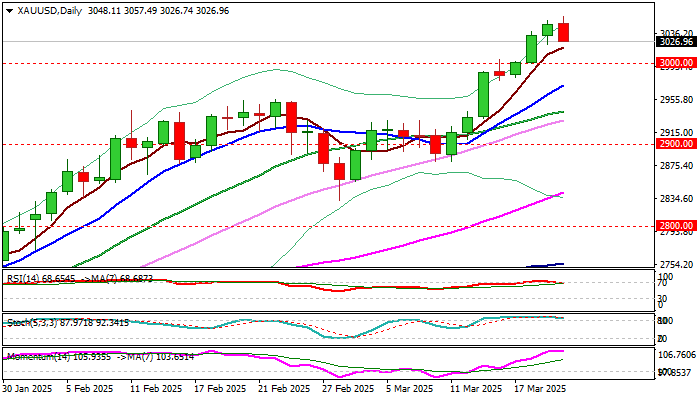Click the red 3000.00 level label

coord(676,63)
